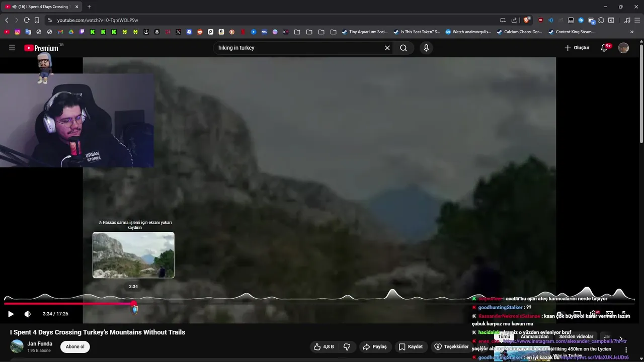Click the magnifier search button

click(404, 48)
